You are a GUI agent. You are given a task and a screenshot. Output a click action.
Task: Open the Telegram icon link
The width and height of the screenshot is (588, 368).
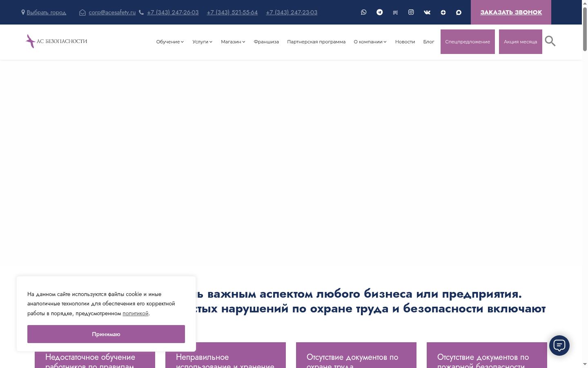[380, 12]
